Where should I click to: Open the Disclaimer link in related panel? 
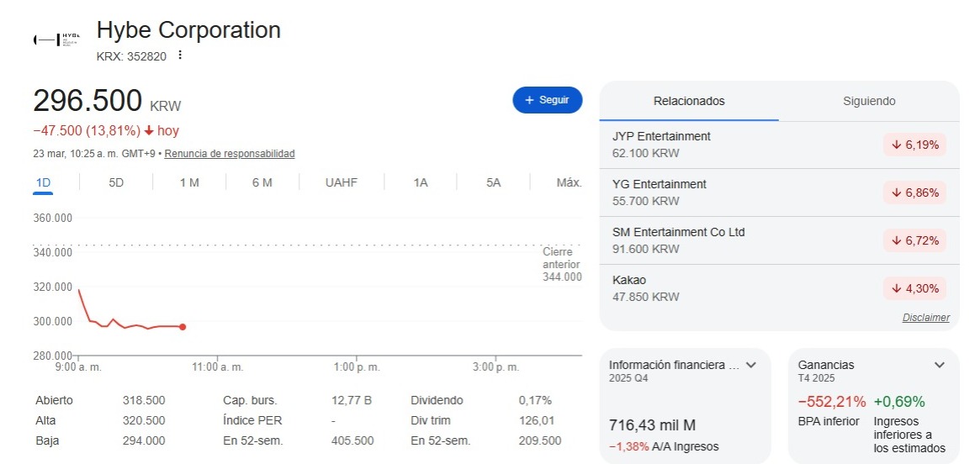pos(925,318)
